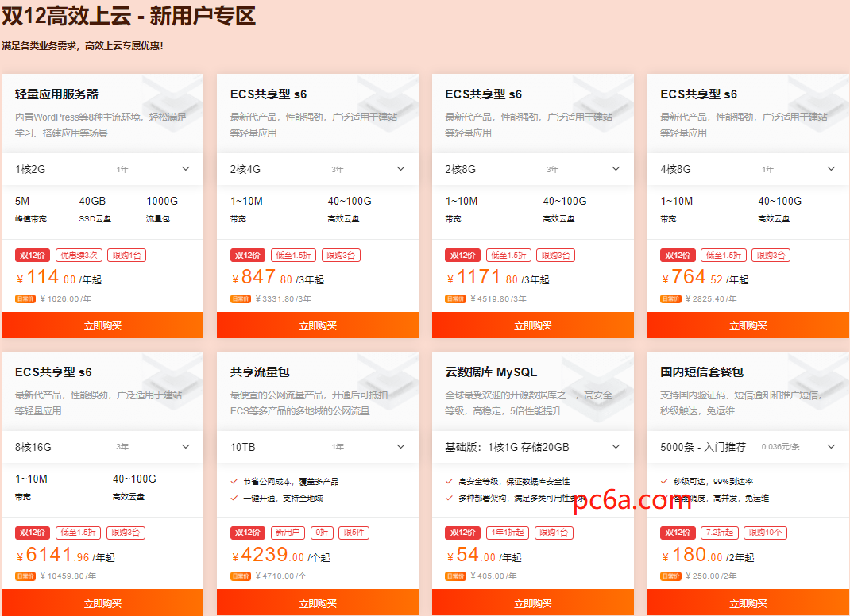Click checkmark beside 高安全等级，保证数据库安全性
The height and width of the screenshot is (616, 850).
[450, 481]
